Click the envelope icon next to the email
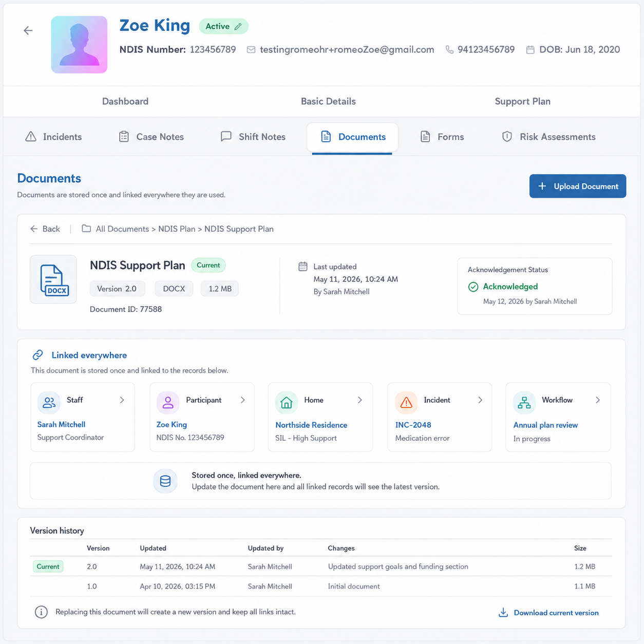Image resolution: width=644 pixels, height=644 pixels. (251, 50)
